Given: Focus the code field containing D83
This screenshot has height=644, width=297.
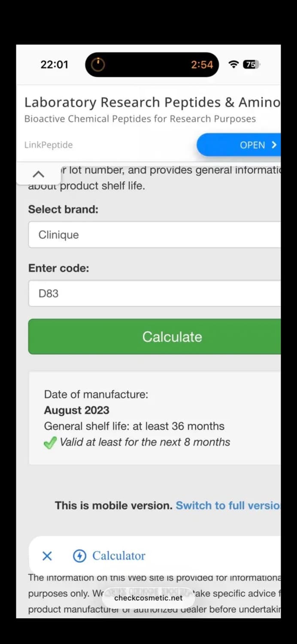Looking at the screenshot, I should tap(155, 294).
